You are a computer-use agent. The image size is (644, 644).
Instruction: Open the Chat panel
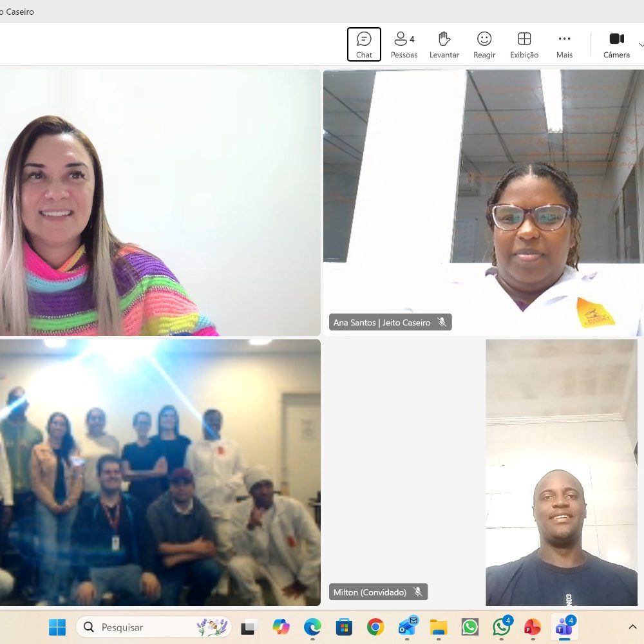click(x=364, y=44)
